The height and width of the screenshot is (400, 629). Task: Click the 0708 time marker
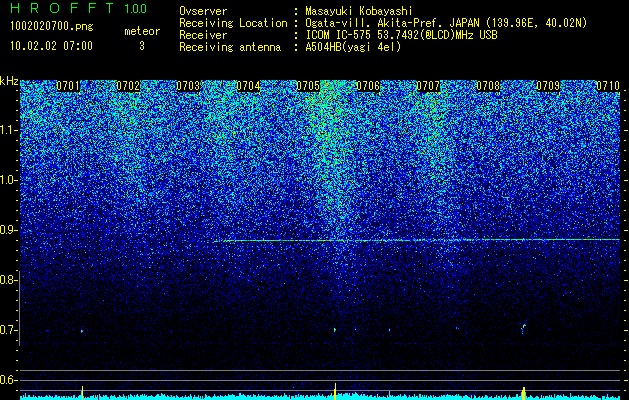tap(488, 86)
